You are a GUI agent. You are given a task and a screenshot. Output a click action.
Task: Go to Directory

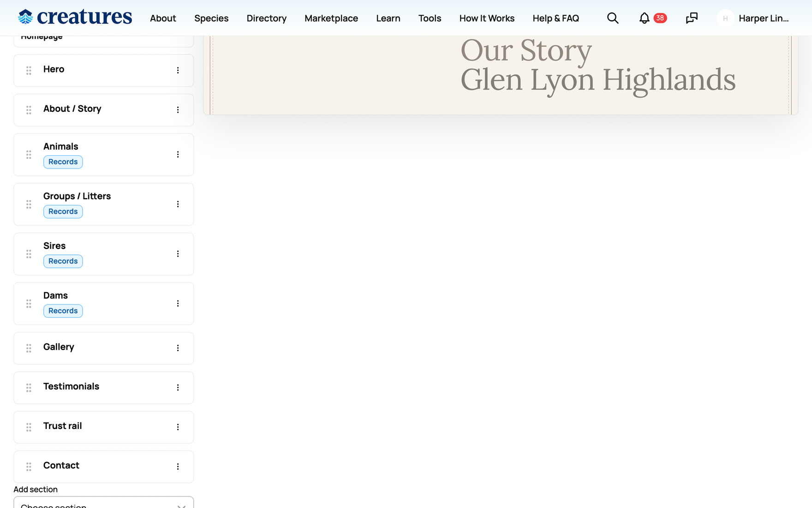point(266,18)
